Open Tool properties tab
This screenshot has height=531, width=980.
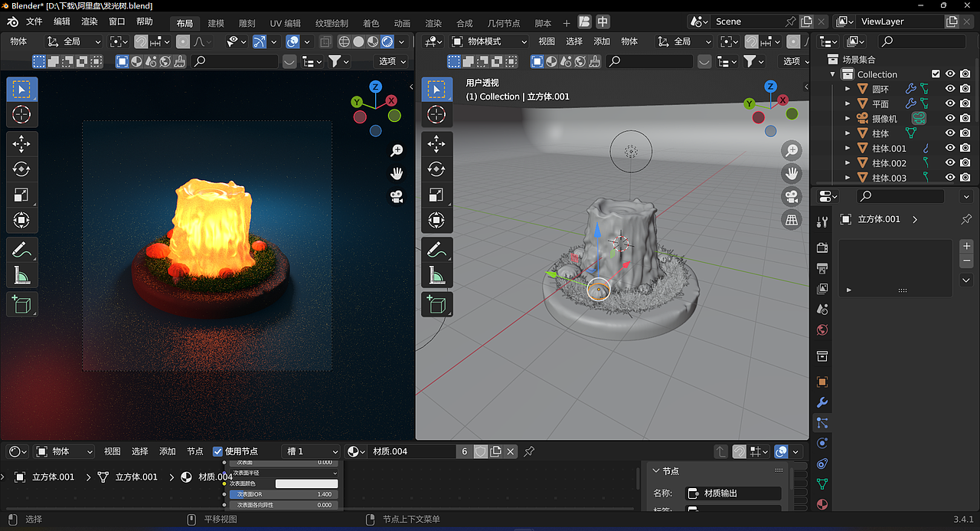(x=822, y=222)
